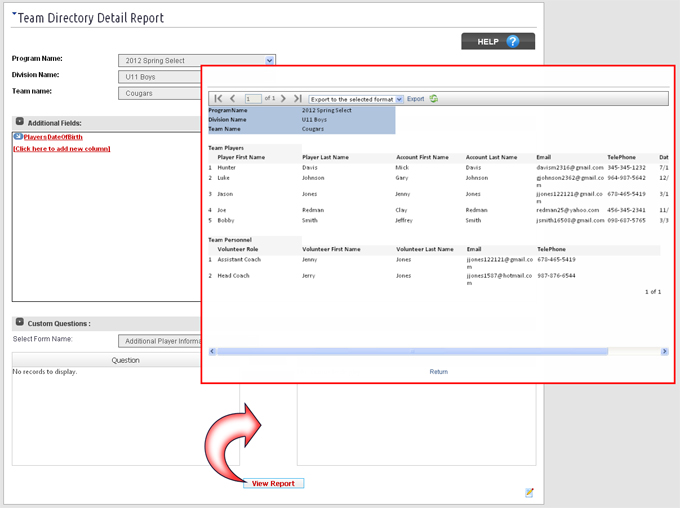Go to first page of report

218,98
